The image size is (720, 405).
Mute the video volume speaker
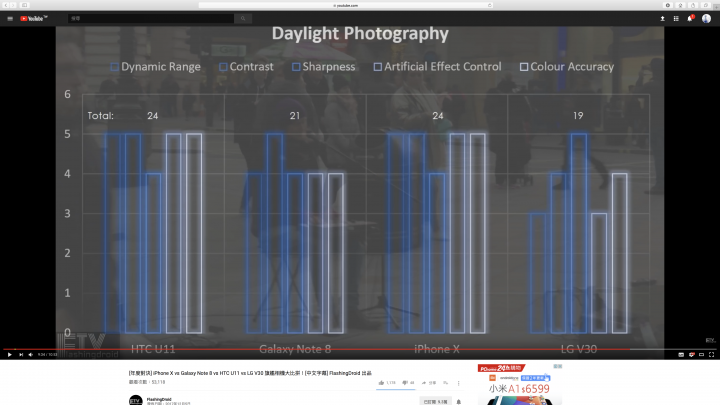coord(30,354)
